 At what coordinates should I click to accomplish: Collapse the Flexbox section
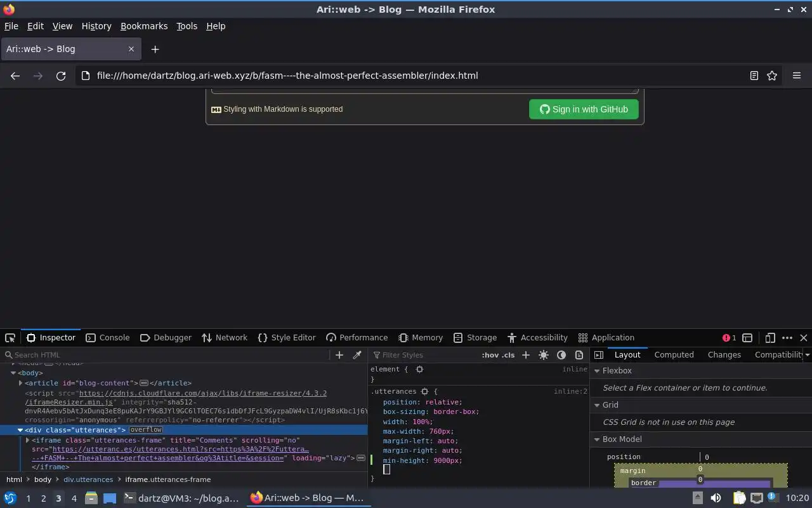tap(597, 371)
